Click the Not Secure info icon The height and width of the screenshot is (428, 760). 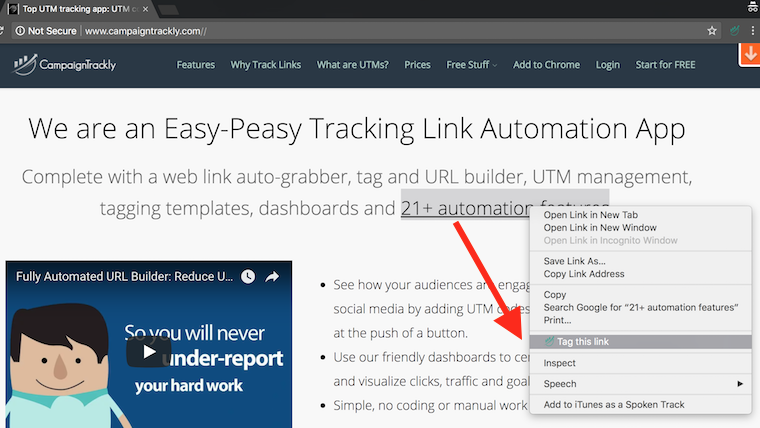click(x=20, y=31)
